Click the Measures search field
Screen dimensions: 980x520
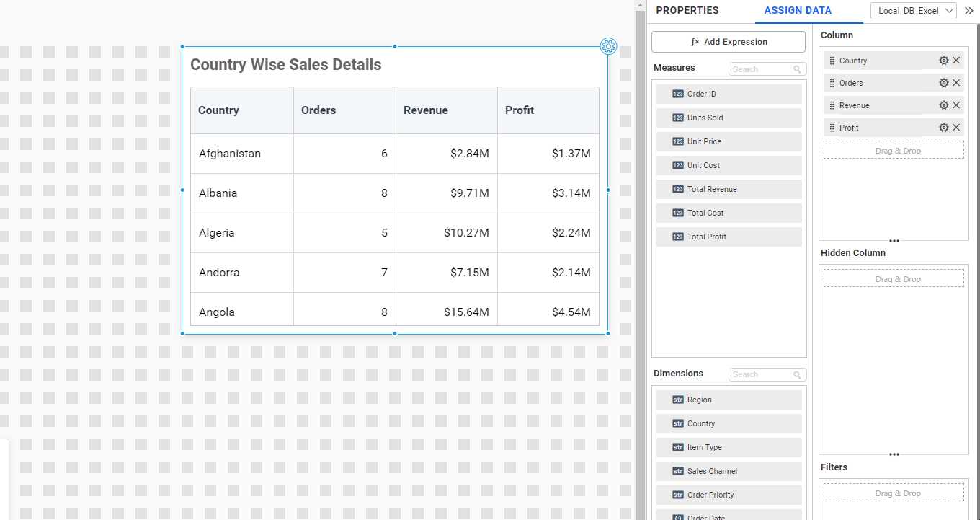pos(762,69)
